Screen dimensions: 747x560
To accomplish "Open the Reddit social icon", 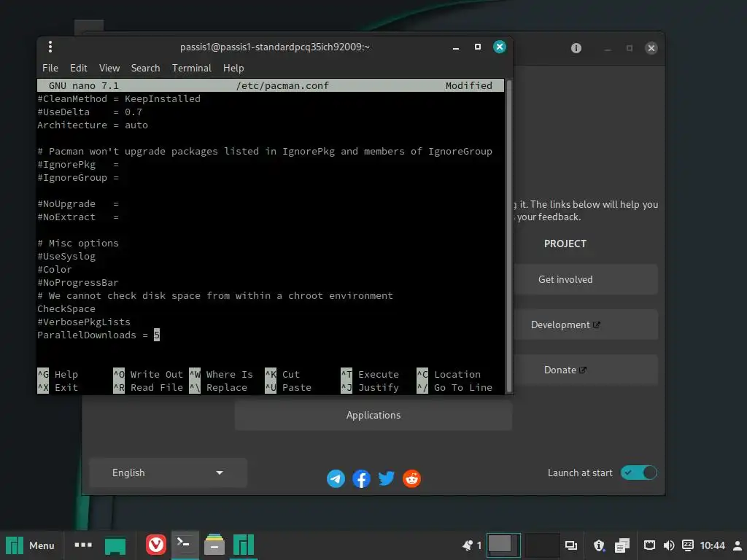I will click(x=411, y=478).
